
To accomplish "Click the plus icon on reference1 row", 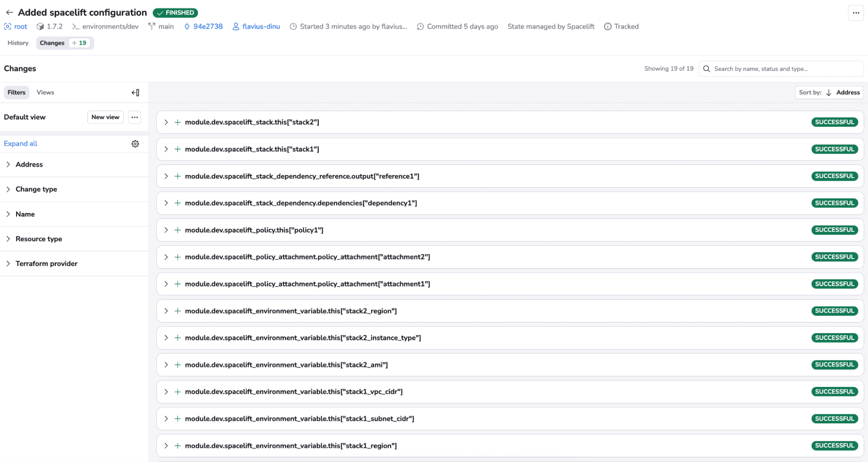I will point(178,176).
